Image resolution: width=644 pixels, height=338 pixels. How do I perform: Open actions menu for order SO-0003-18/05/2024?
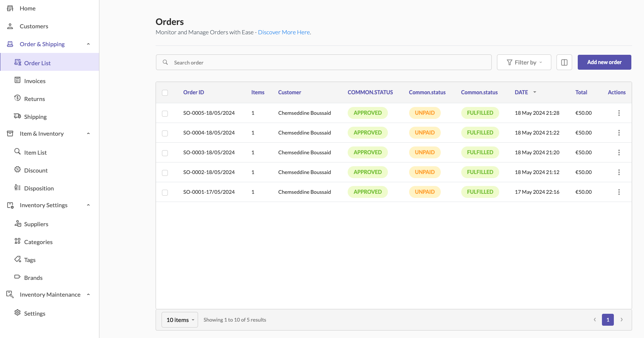click(x=619, y=152)
